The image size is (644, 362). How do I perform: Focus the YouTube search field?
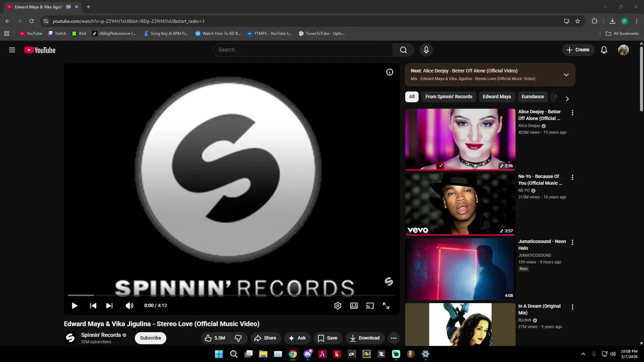click(x=303, y=50)
